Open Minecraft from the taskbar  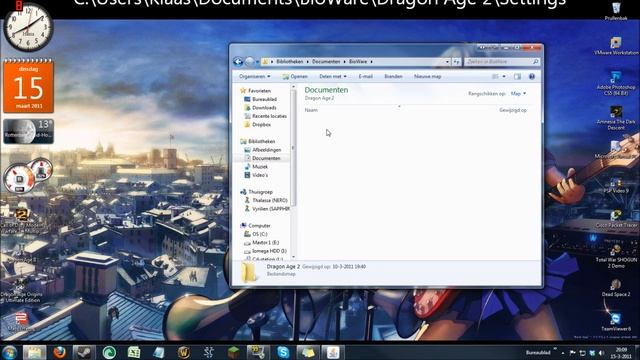point(233,352)
